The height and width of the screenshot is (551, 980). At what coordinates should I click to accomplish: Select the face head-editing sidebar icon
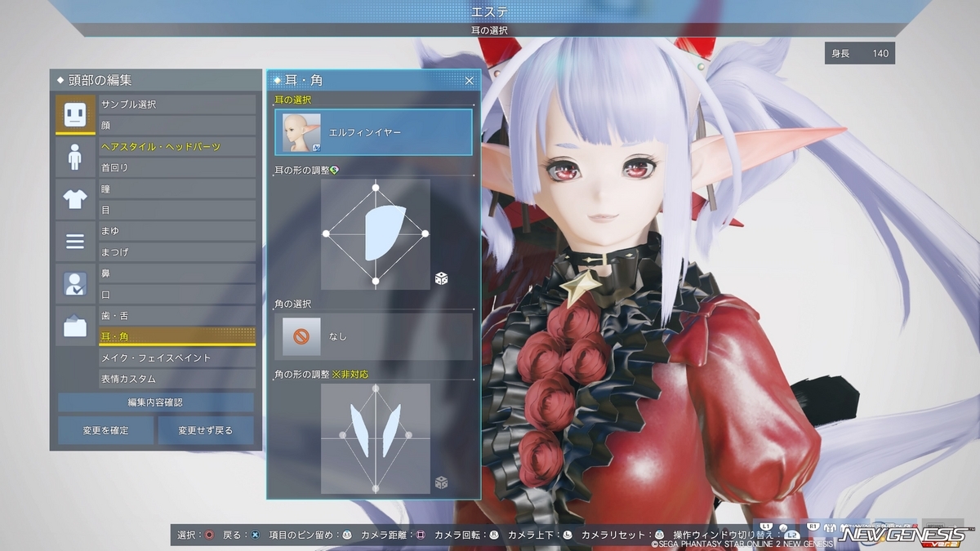[x=75, y=114]
